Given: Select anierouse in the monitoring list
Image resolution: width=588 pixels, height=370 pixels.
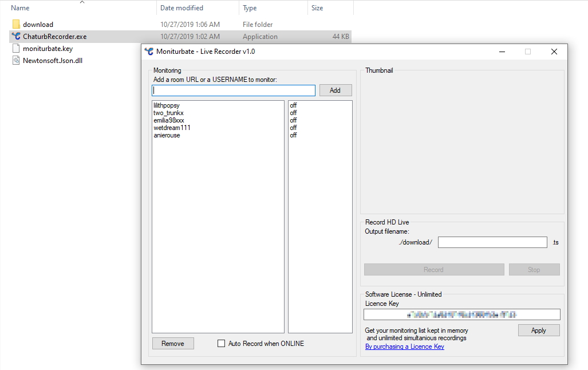Looking at the screenshot, I should (167, 135).
